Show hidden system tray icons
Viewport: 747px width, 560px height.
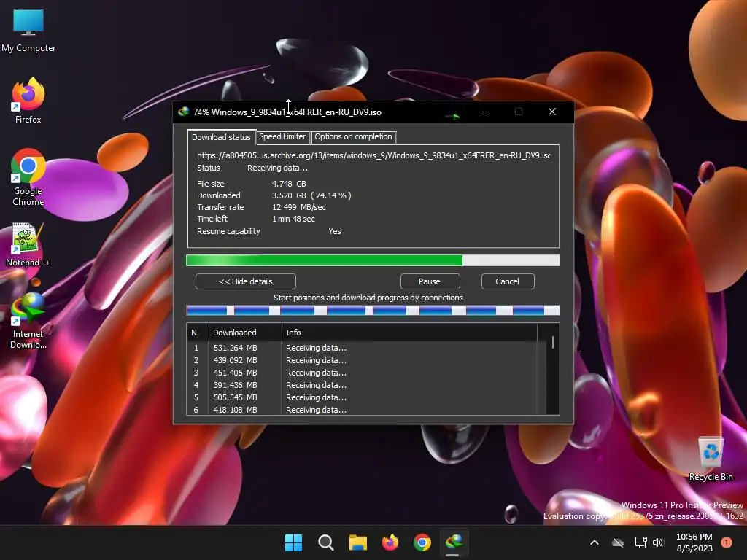595,542
